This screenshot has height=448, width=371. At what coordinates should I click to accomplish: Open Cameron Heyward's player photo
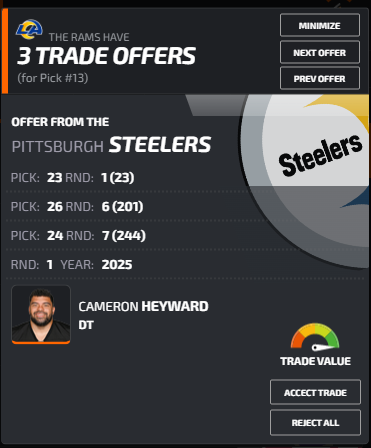[41, 314]
